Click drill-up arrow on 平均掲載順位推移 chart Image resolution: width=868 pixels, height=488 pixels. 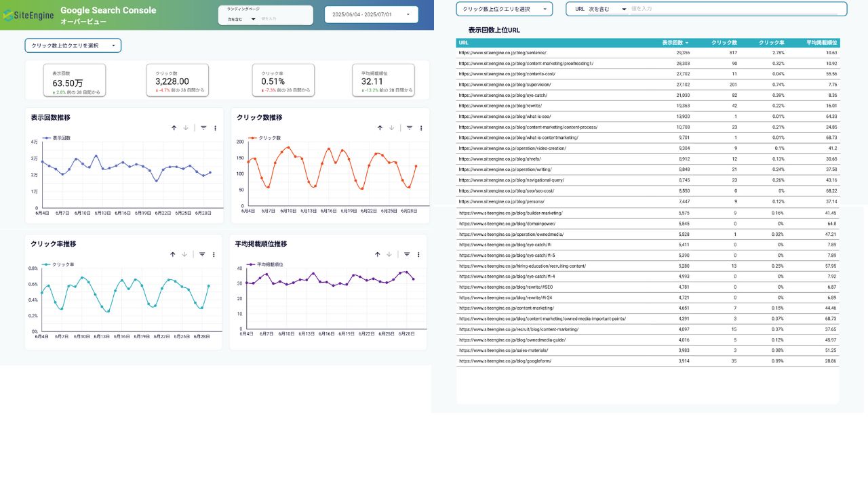click(378, 254)
